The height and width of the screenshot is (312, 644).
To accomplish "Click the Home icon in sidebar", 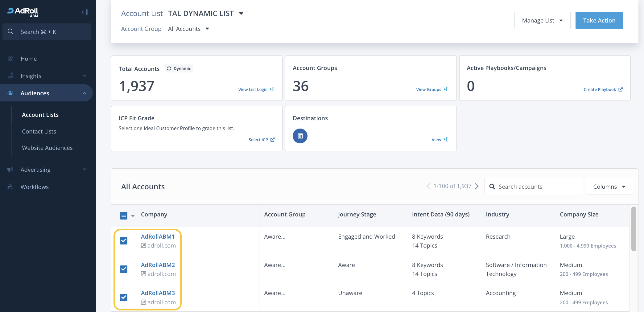I will coord(10,59).
